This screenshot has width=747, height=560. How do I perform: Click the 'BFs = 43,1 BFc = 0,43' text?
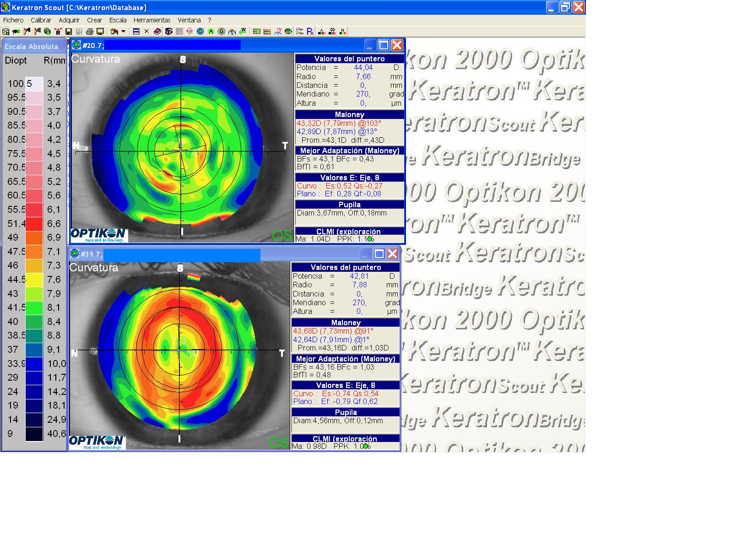pos(336,159)
